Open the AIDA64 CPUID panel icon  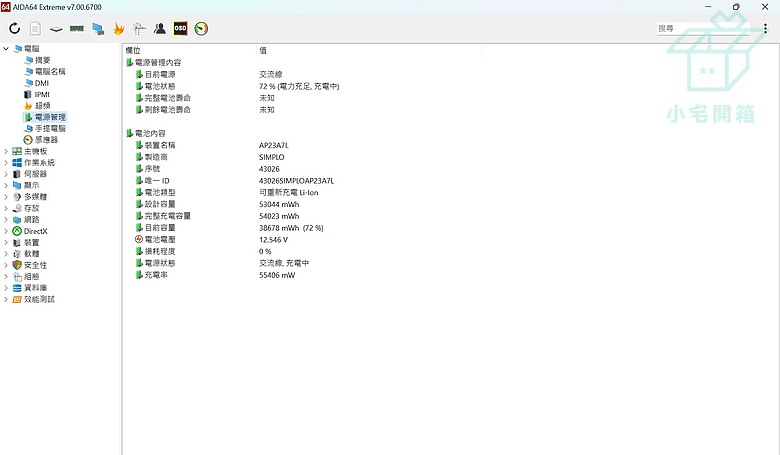tap(139, 28)
